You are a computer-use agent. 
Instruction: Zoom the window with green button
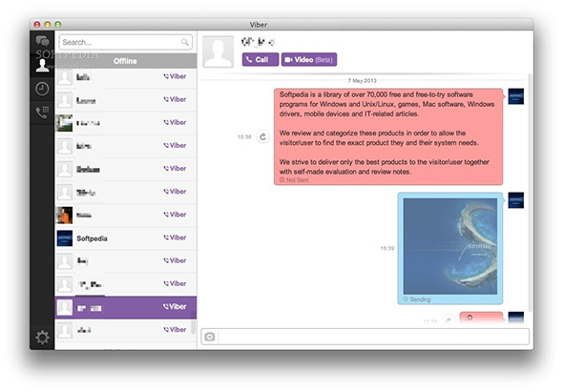click(58, 25)
